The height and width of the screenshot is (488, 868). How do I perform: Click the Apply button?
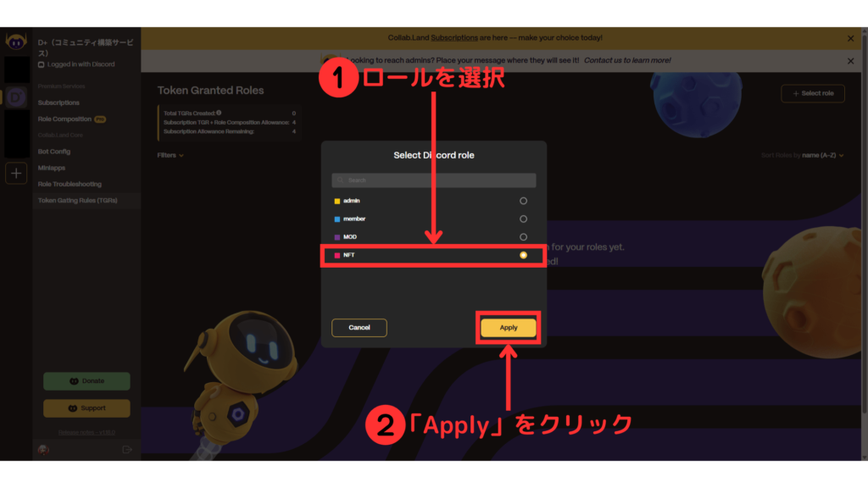509,328
